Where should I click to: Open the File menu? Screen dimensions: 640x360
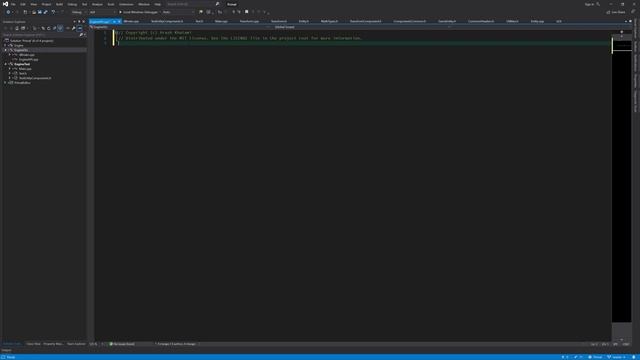(x=13, y=4)
